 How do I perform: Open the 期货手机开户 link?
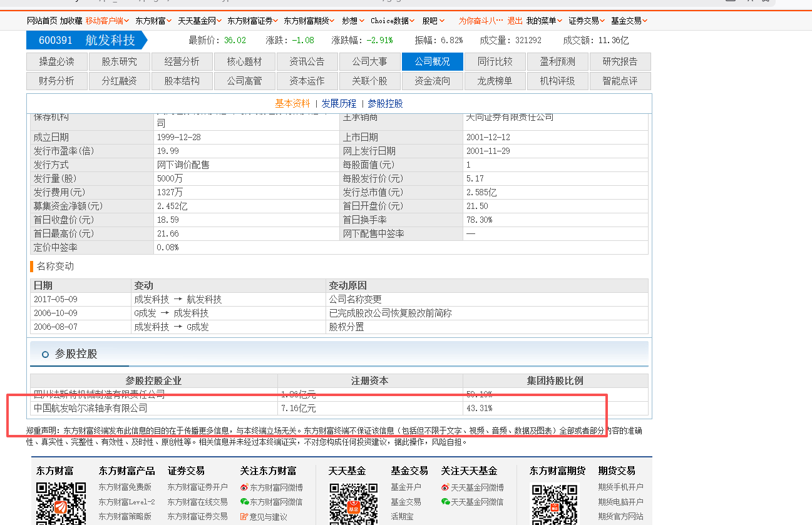620,487
